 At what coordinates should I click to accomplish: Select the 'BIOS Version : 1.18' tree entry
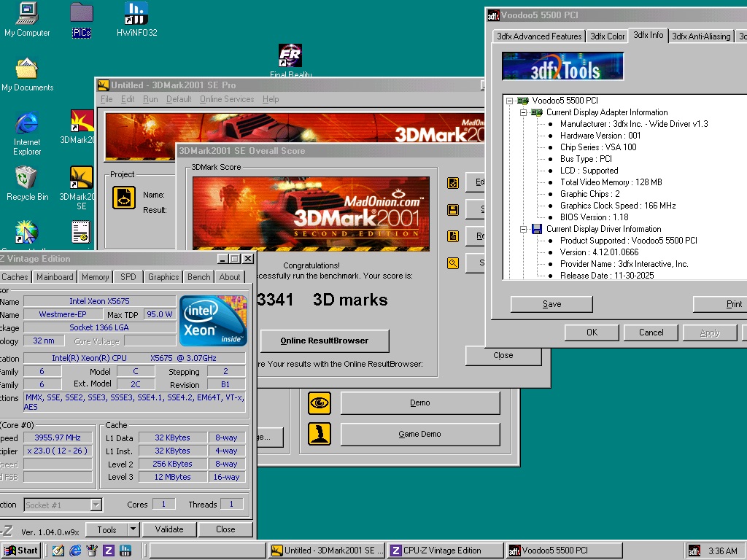(594, 217)
